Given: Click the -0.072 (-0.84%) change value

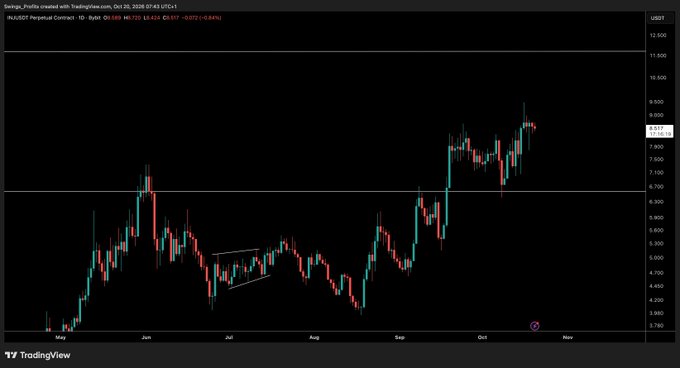Looking at the screenshot, I should pyautogui.click(x=202, y=18).
